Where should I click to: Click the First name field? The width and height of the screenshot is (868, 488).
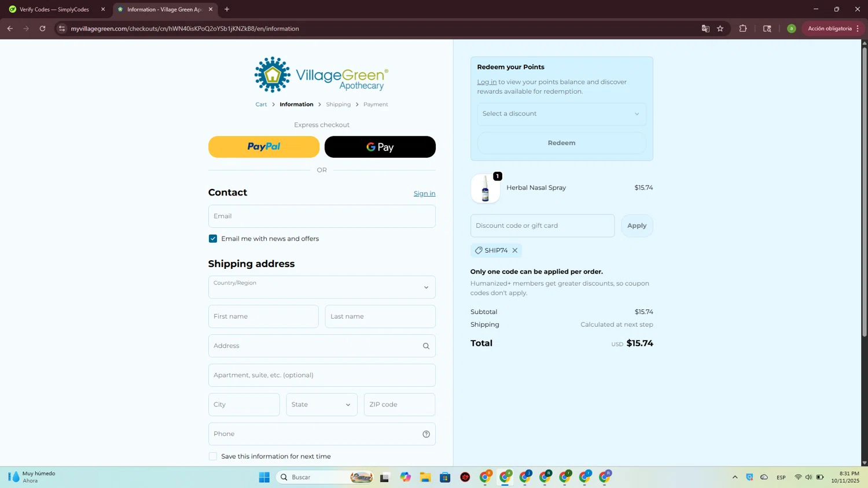point(263,317)
